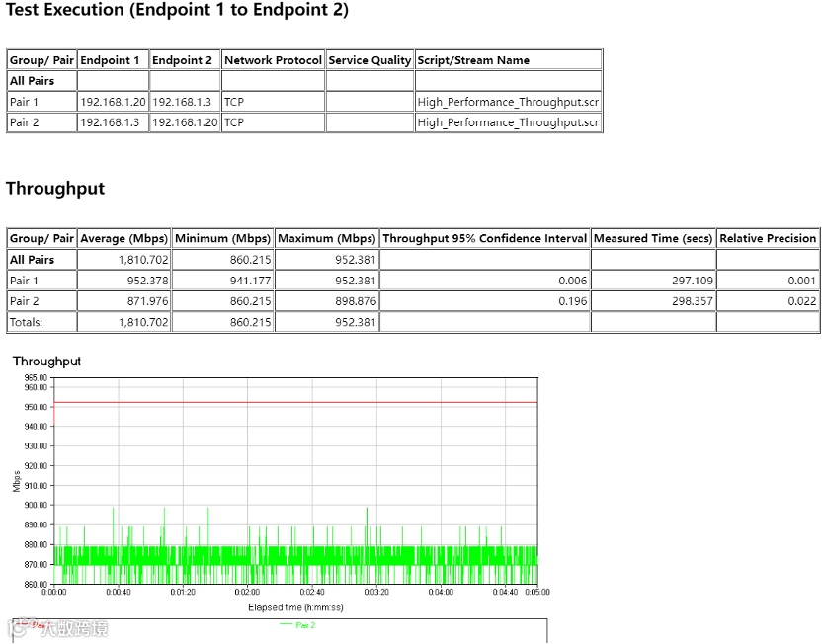Click Pair 1 High_Performance_Throughput.scr script name

tap(508, 102)
